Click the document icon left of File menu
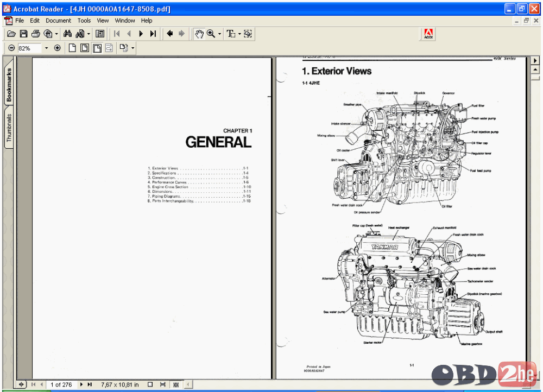Image resolution: width=543 pixels, height=392 pixels. click(8, 21)
